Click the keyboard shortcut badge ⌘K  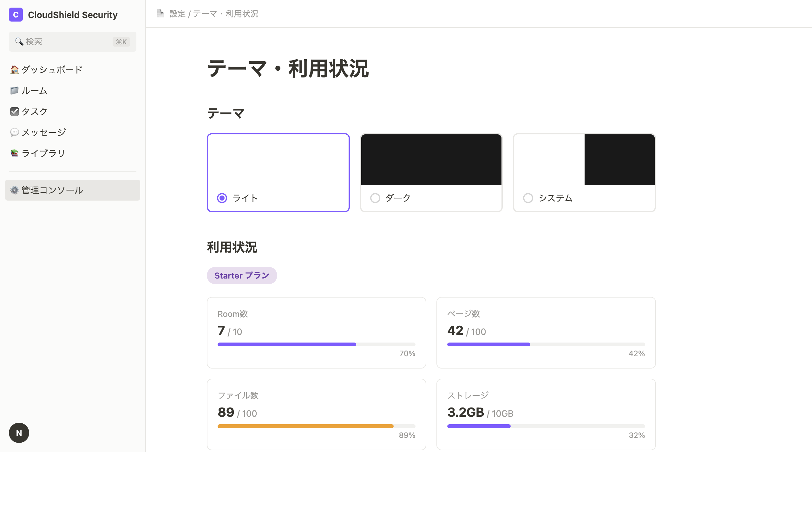tap(121, 42)
